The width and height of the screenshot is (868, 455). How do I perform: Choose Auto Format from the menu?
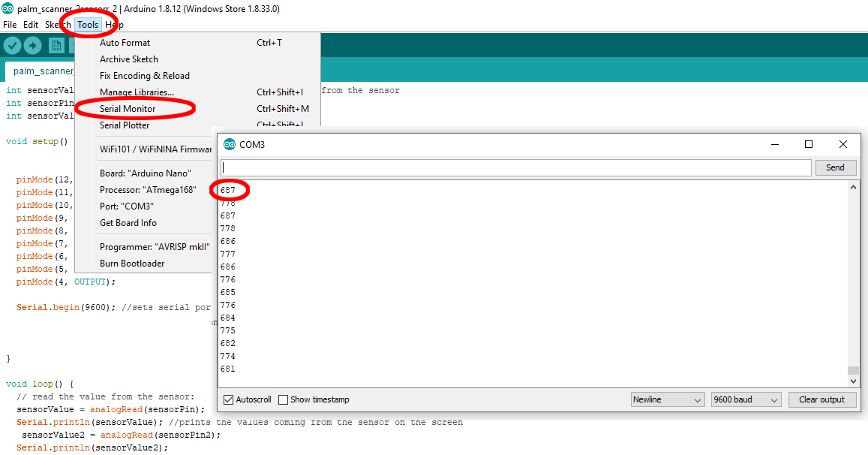tap(125, 42)
